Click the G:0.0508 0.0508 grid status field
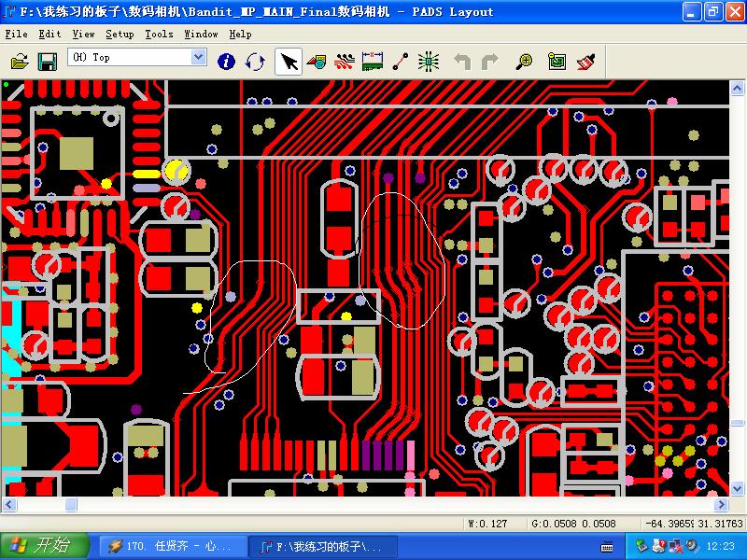Screen dimensions: 747x560 pyautogui.click(x=573, y=524)
